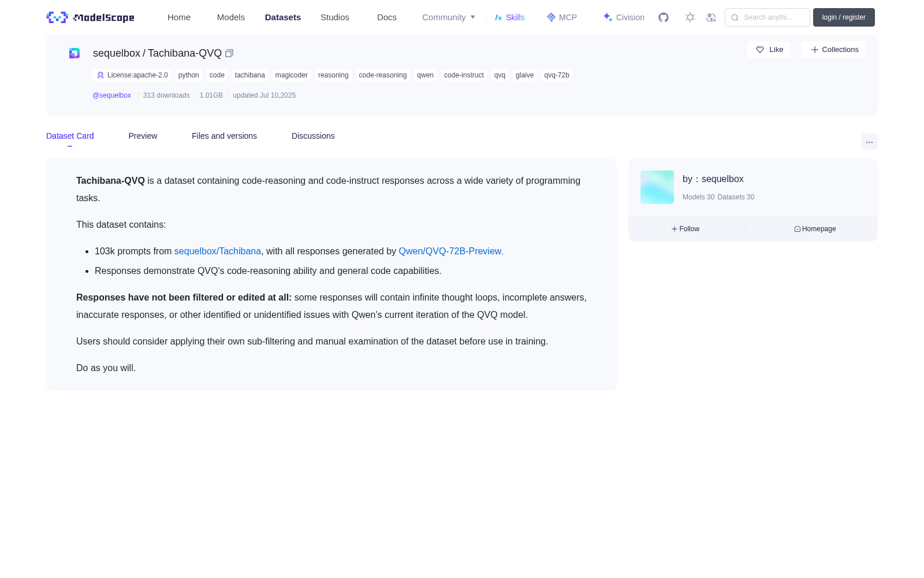Open Civision from the top bar
The image size is (924, 578).
pyautogui.click(x=623, y=17)
